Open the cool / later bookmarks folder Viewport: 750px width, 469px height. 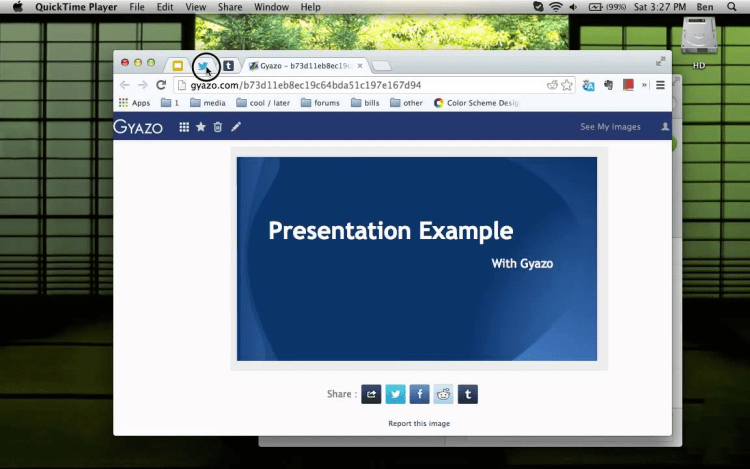click(263, 103)
